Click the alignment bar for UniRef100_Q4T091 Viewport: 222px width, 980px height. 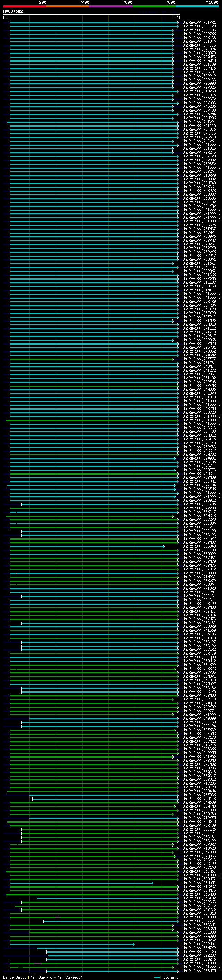(92, 122)
